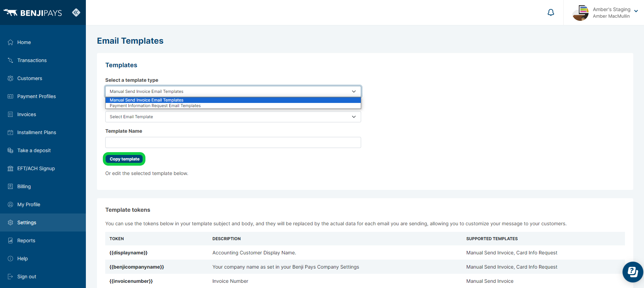This screenshot has width=644, height=288.
Task: Open Billing menu item
Action: pos(43,186)
